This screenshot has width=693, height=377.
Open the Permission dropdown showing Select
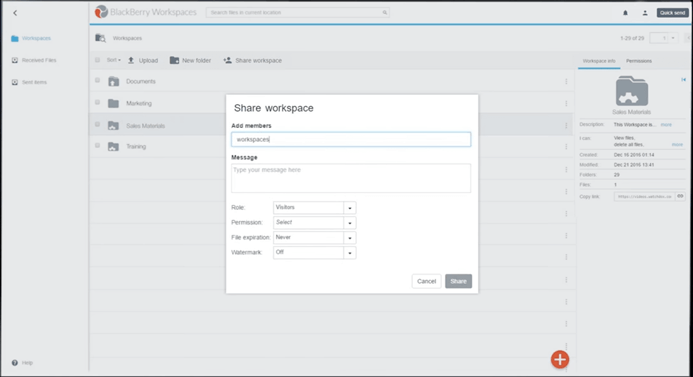[x=314, y=222]
